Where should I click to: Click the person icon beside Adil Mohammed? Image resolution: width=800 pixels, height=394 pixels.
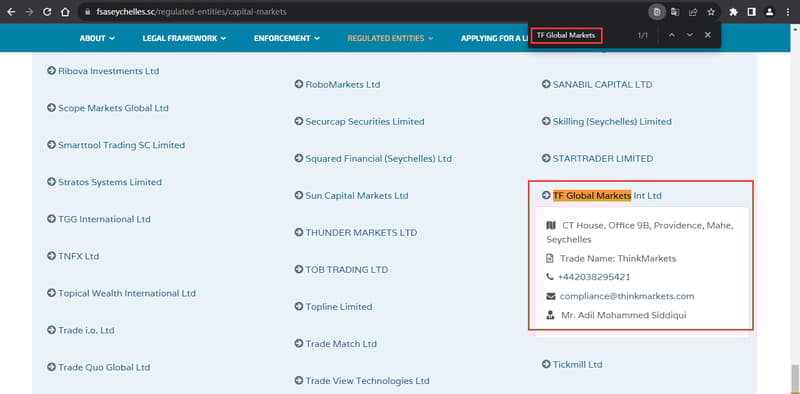(551, 315)
